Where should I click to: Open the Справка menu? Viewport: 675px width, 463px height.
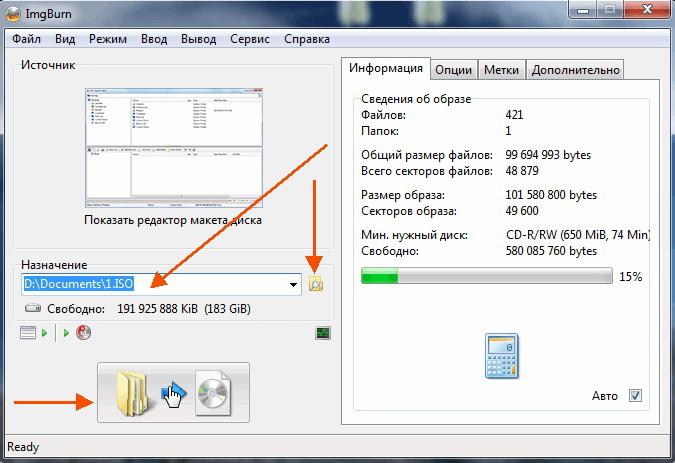pyautogui.click(x=307, y=39)
